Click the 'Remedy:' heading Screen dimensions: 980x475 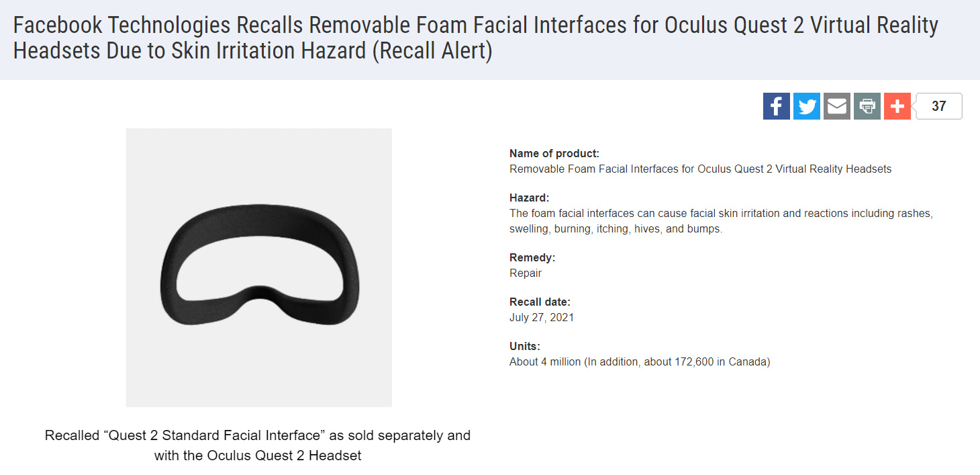click(x=532, y=257)
